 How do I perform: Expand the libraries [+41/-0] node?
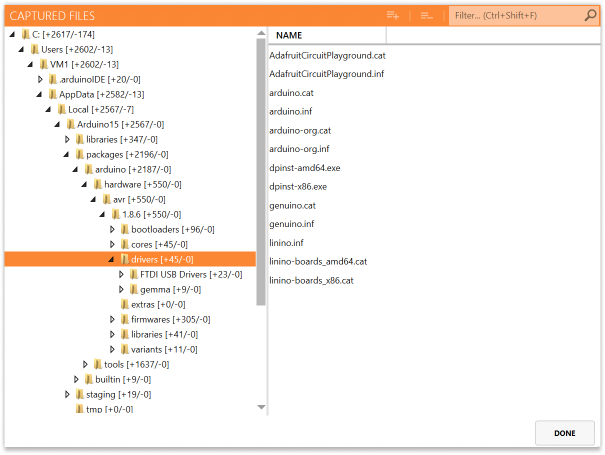(112, 335)
